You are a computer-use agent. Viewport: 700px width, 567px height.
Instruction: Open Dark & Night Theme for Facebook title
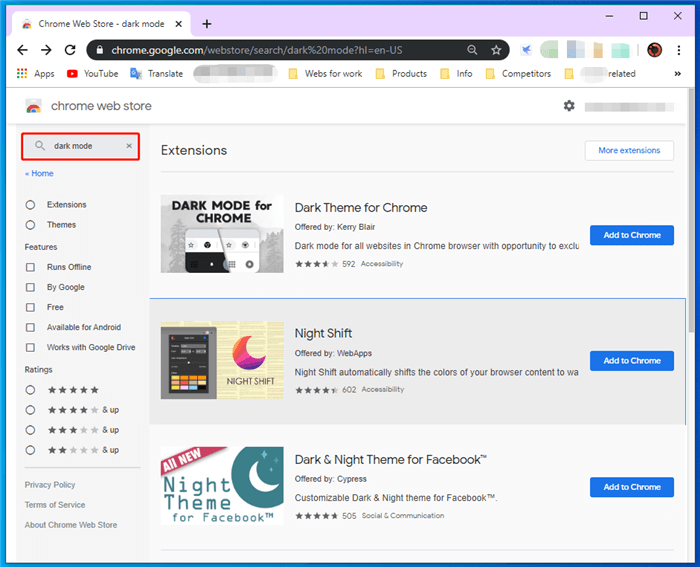(x=391, y=459)
